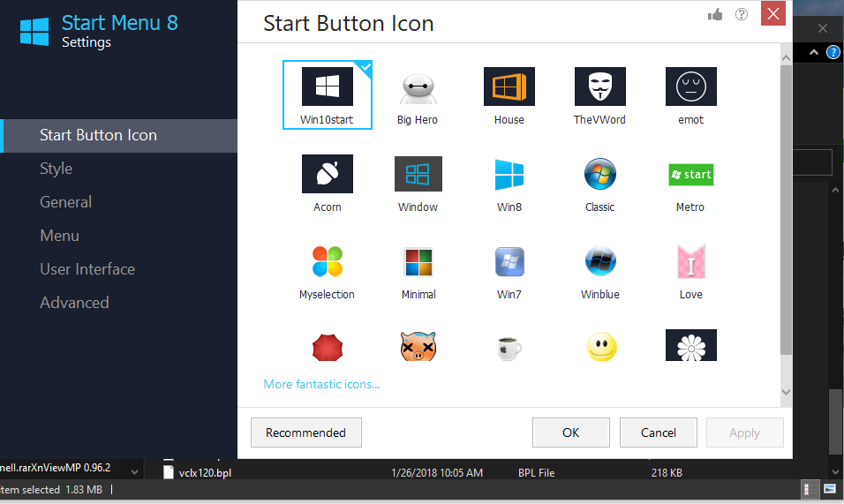The width and height of the screenshot is (844, 504).
Task: Choose the emot face icon
Action: click(690, 87)
